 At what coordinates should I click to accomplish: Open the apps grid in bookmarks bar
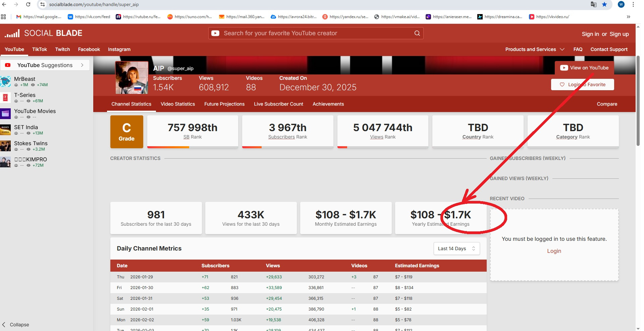tap(3, 17)
